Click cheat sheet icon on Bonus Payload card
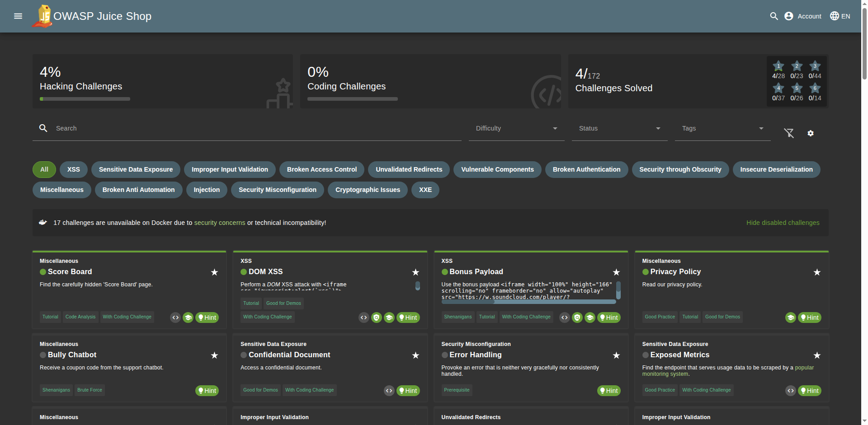Screen dimensions: 868x425 (577, 318)
